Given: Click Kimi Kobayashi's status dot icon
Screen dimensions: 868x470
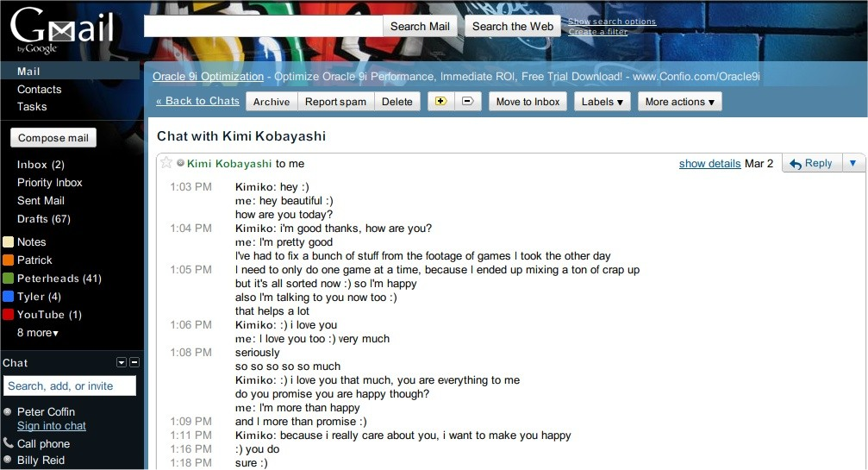Looking at the screenshot, I should 180,163.
